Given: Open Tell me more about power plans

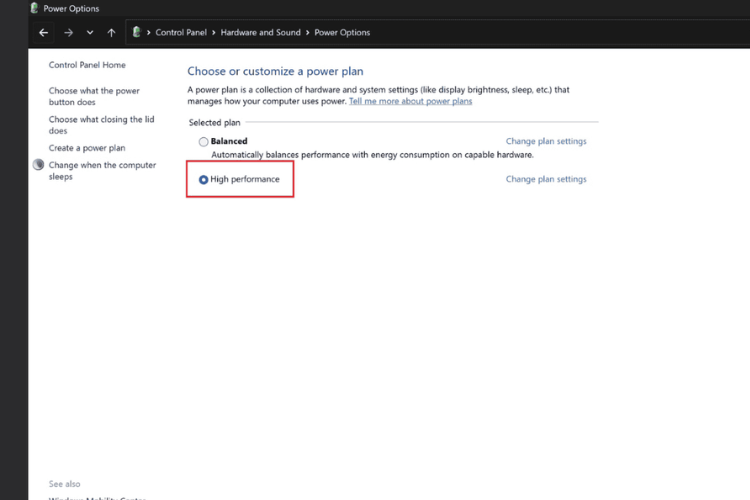Looking at the screenshot, I should coord(410,101).
